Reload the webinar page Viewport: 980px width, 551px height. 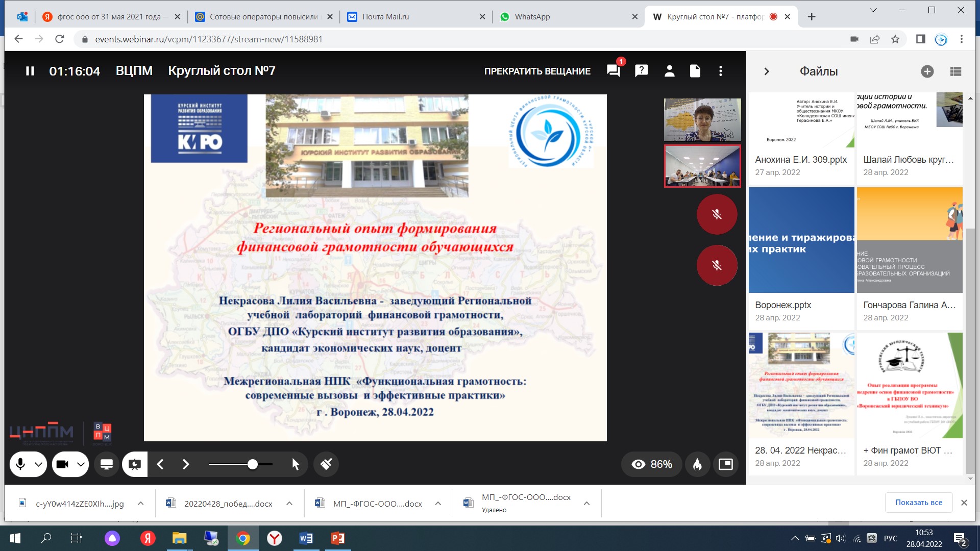(60, 39)
